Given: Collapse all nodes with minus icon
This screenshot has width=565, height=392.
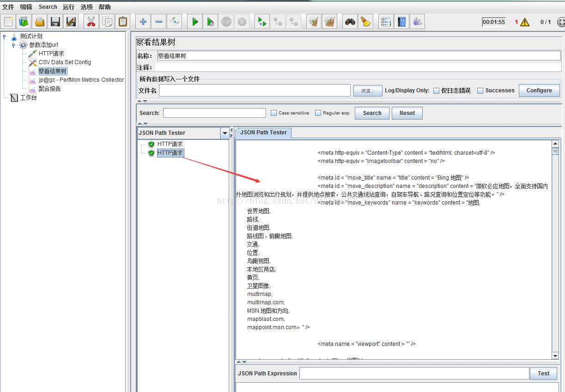Looking at the screenshot, I should point(159,22).
